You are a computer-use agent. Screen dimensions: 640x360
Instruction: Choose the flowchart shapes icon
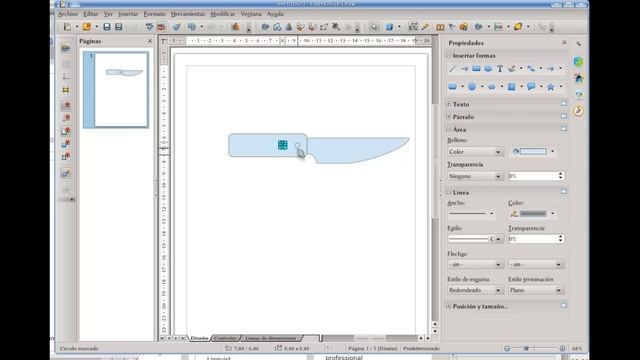[511, 87]
